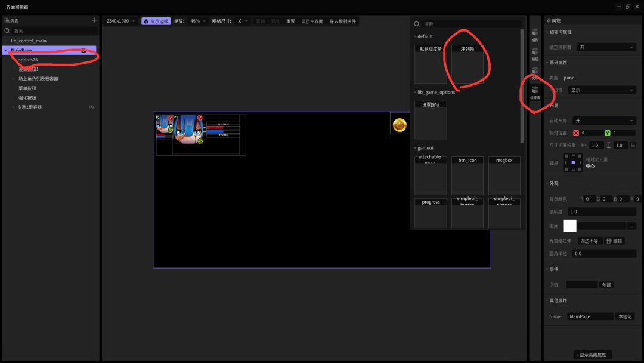Select 强化按钮 in the page tree
Viewport: 644px width, 363px height.
coord(27,98)
